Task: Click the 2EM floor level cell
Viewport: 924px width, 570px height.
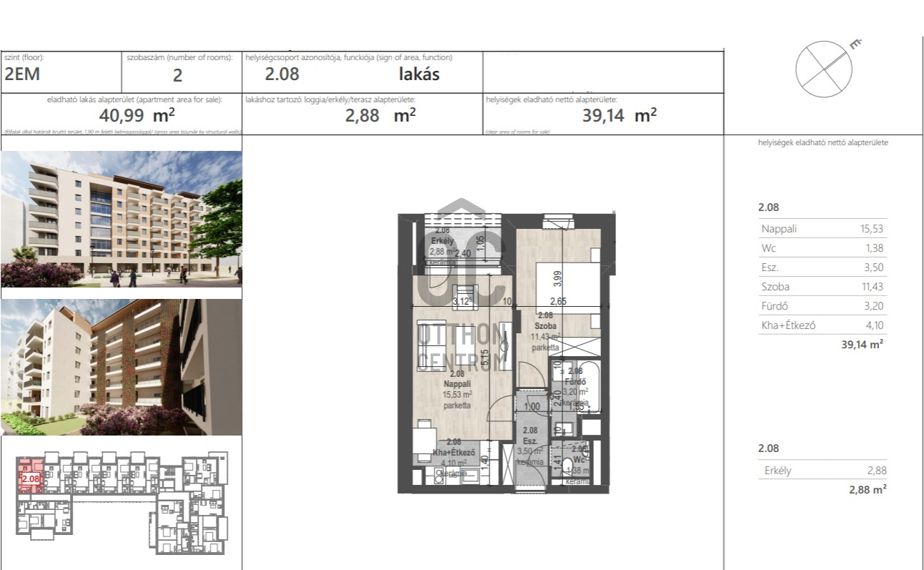Action: (x=23, y=74)
